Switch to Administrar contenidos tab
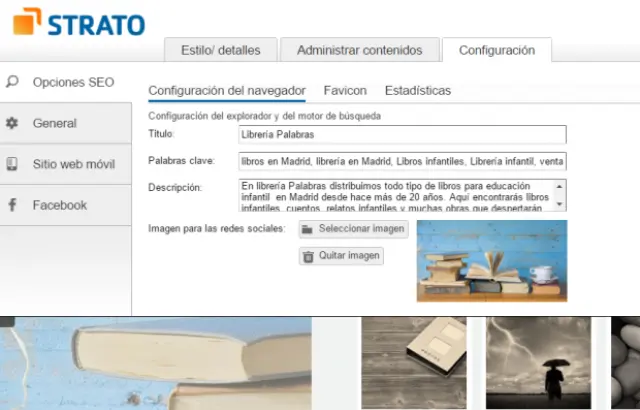The width and height of the screenshot is (640, 410). 359,50
